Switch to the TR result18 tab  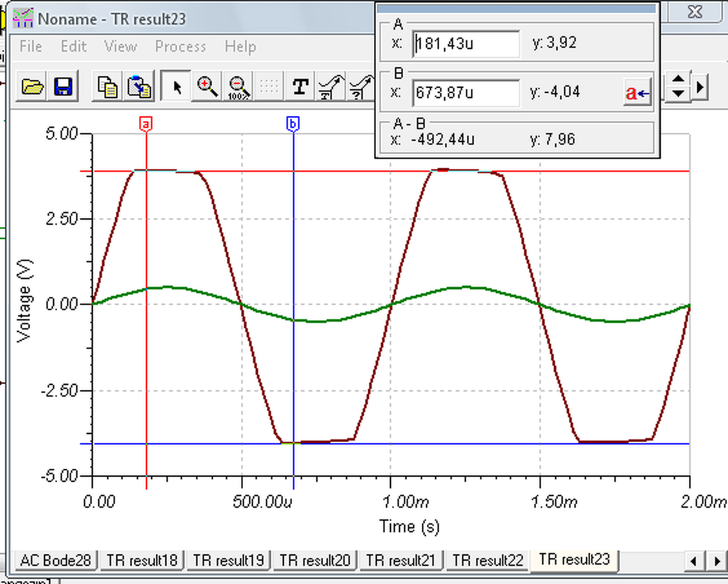[142, 560]
